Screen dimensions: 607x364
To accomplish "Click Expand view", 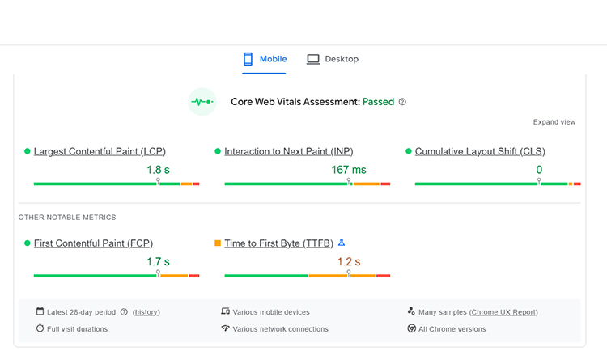I will pos(554,122).
